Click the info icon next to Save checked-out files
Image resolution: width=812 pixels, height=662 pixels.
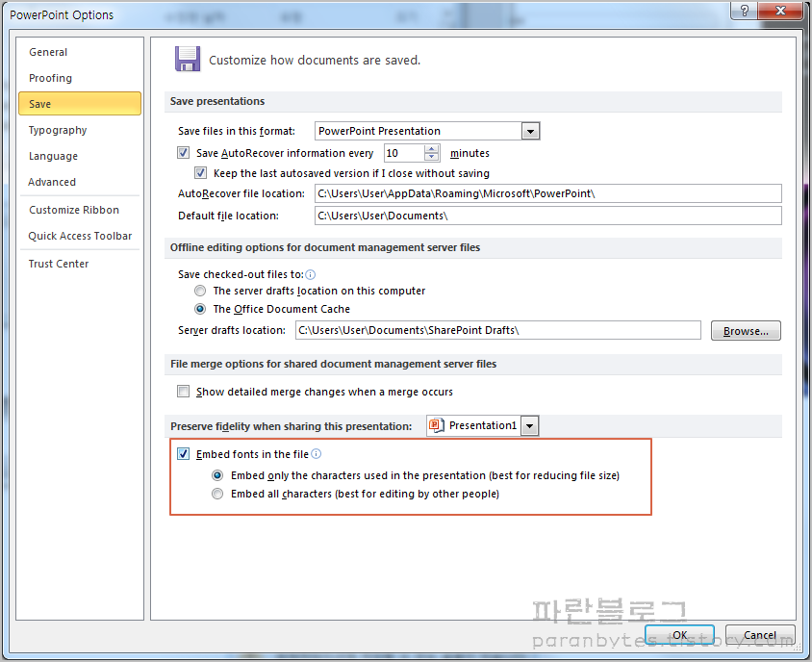coord(310,274)
